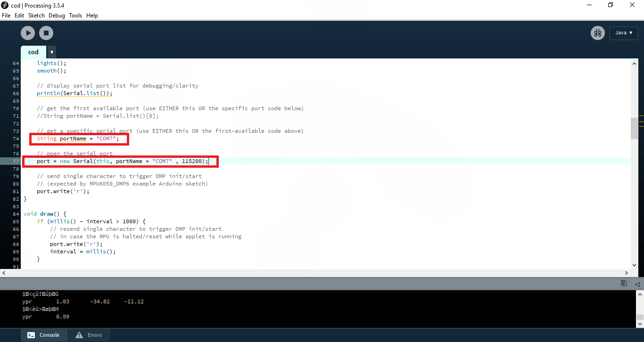Click the if (millis() - interval > 1000) line
644x342 pixels.
coord(91,221)
